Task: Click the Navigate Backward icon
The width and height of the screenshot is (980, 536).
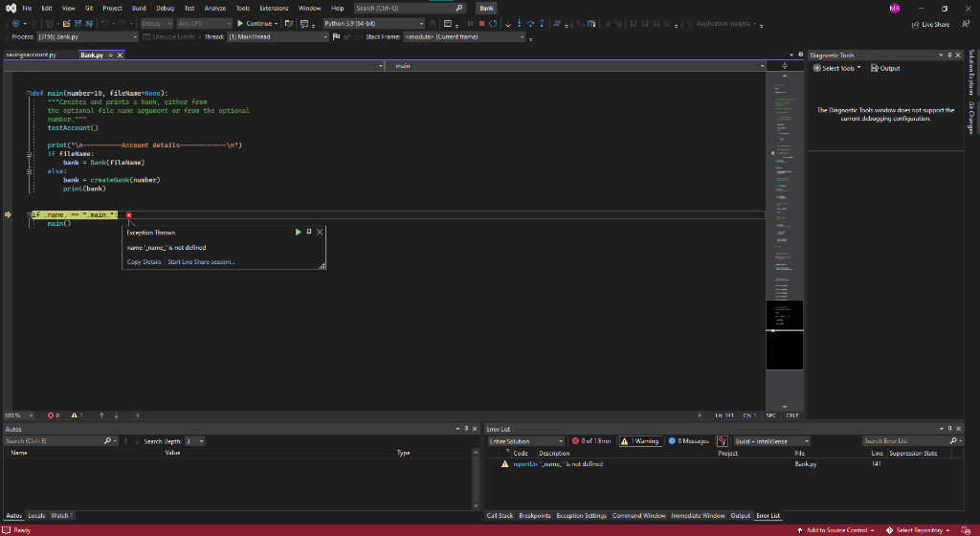Action: 15,24
